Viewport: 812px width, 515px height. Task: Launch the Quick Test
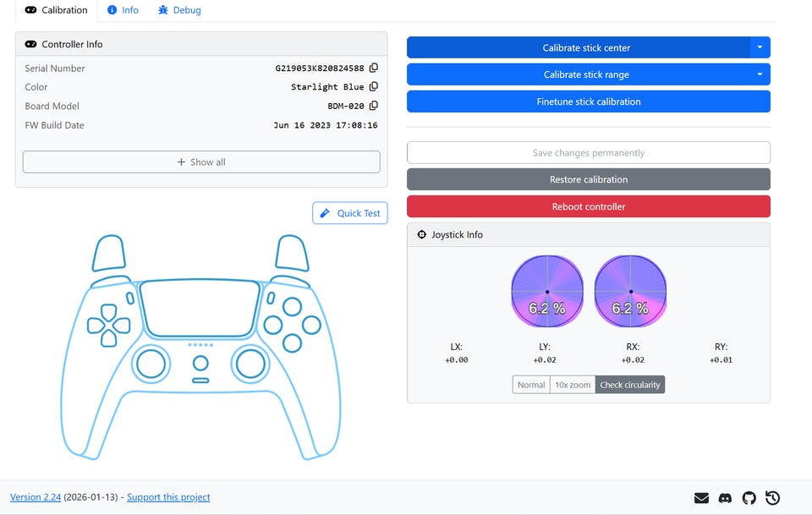point(350,213)
